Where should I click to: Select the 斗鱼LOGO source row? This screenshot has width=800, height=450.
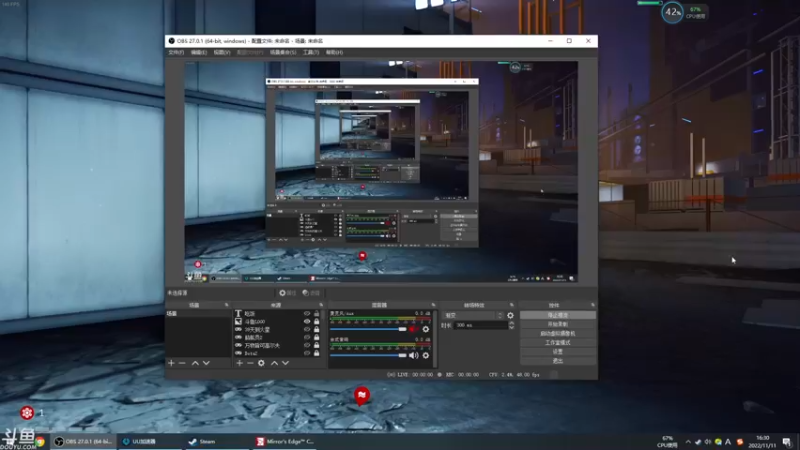point(278,321)
